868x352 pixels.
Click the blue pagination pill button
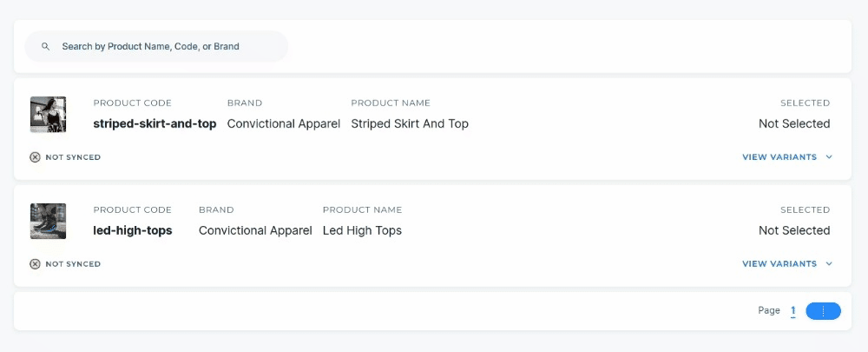click(x=823, y=311)
